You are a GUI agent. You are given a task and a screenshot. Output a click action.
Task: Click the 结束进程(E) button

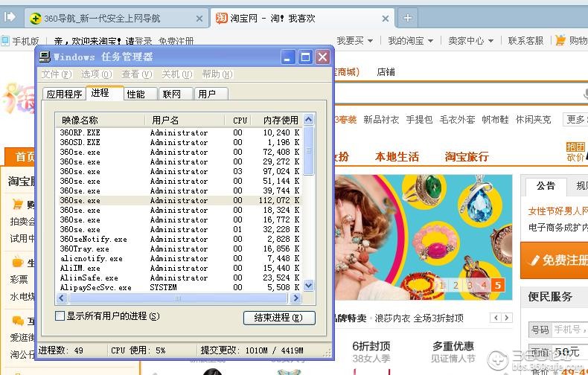(x=279, y=318)
